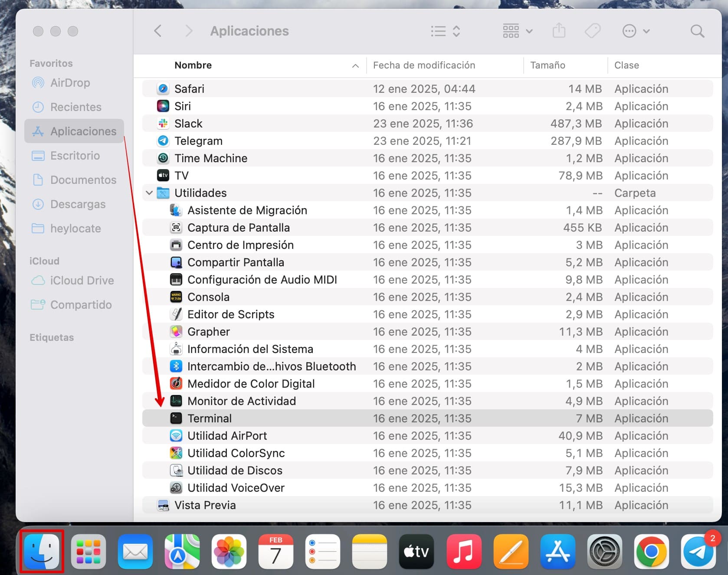Go forward with the right arrow
The width and height of the screenshot is (728, 575).
[x=188, y=31]
